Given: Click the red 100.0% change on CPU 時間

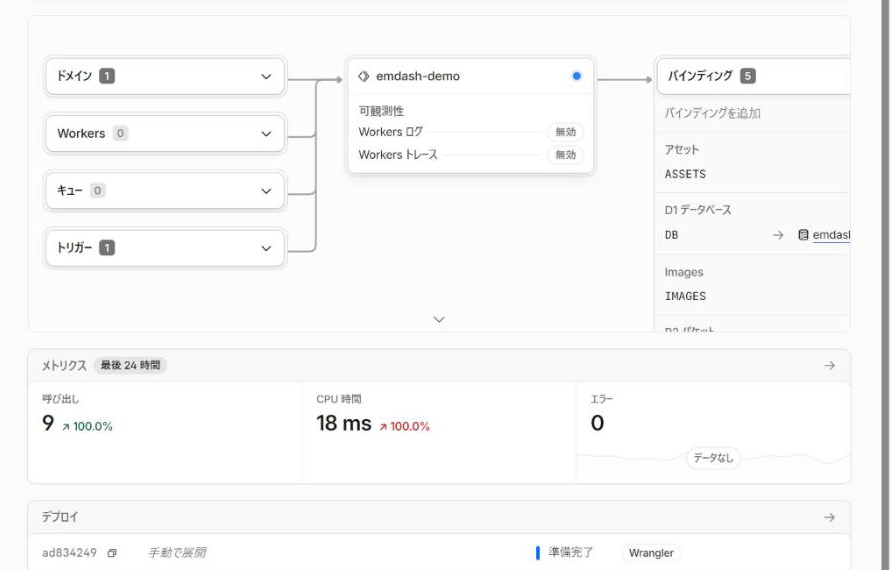Looking at the screenshot, I should coord(404,427).
